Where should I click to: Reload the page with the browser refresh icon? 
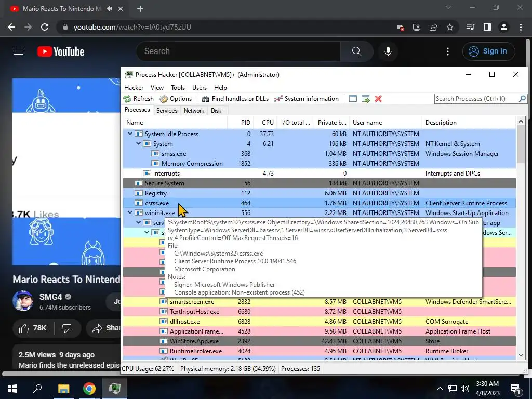click(45, 27)
